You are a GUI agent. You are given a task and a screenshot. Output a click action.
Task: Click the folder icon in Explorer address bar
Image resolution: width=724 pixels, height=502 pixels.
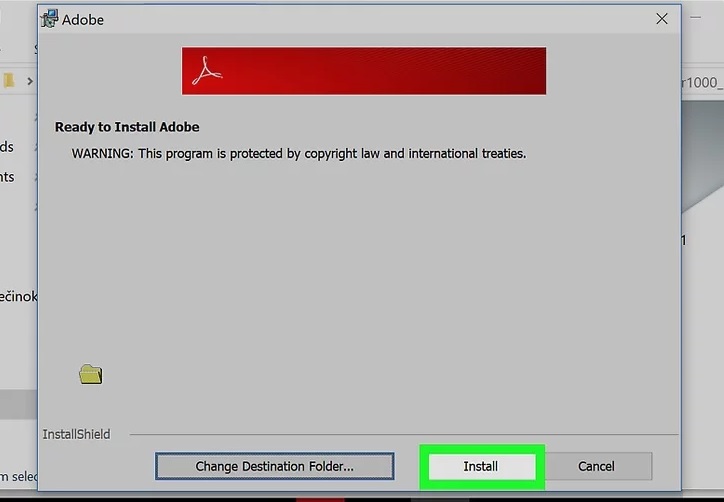point(9,81)
